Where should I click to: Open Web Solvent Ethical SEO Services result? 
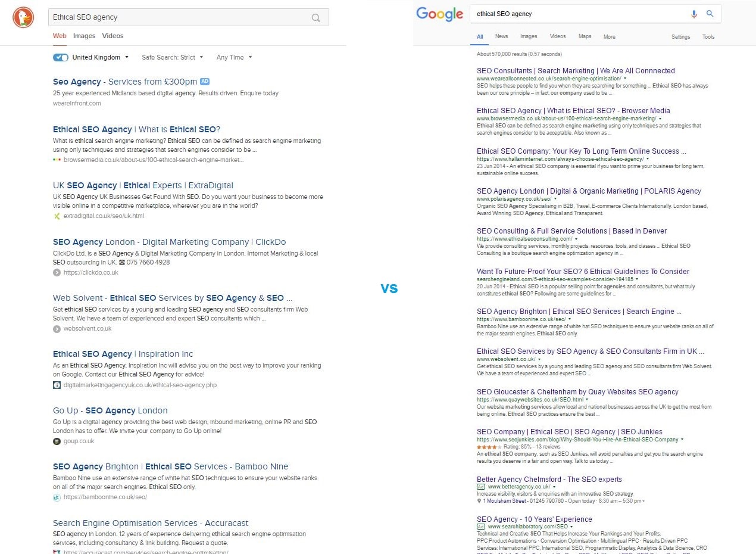pyautogui.click(x=173, y=298)
